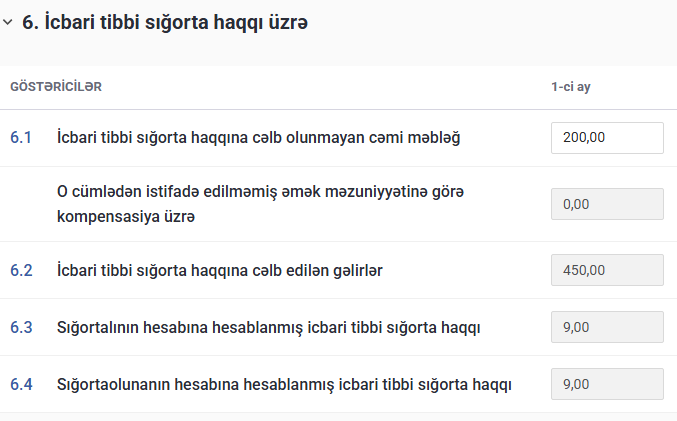Click the "1-ci ay" column header
The image size is (677, 421).
[x=570, y=87]
